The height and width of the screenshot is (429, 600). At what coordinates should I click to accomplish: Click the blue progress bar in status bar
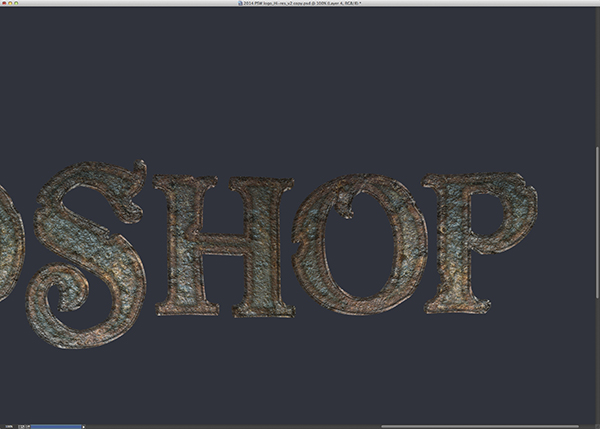point(56,426)
